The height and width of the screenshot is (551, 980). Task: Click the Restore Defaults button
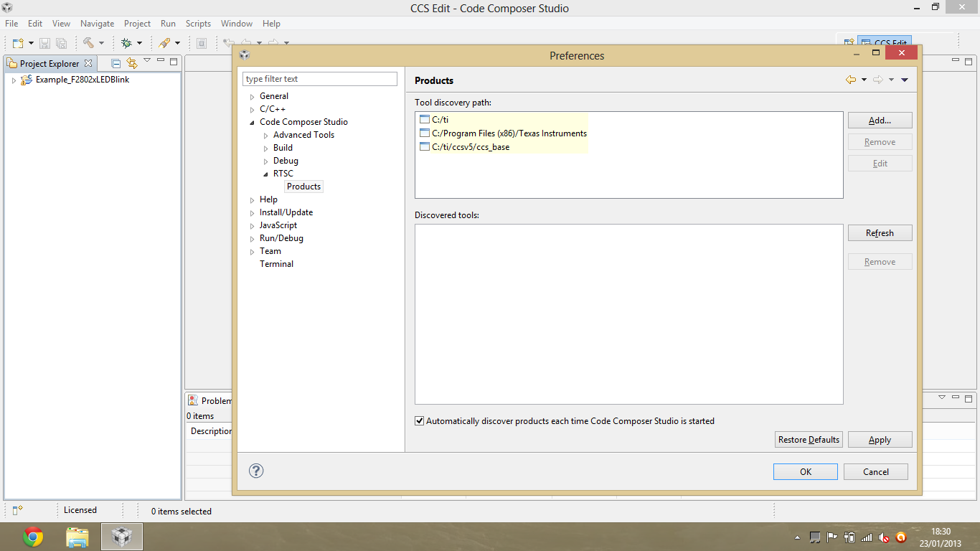pos(809,439)
